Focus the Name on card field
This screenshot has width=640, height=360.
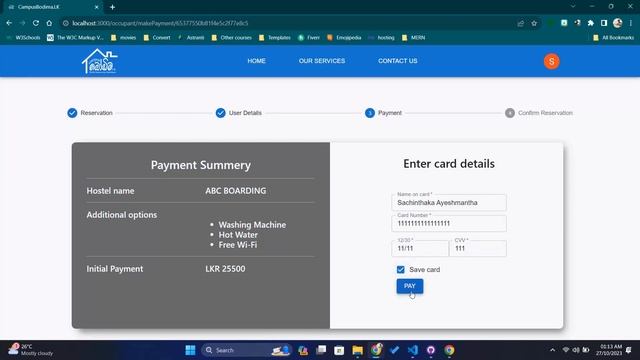[449, 202]
